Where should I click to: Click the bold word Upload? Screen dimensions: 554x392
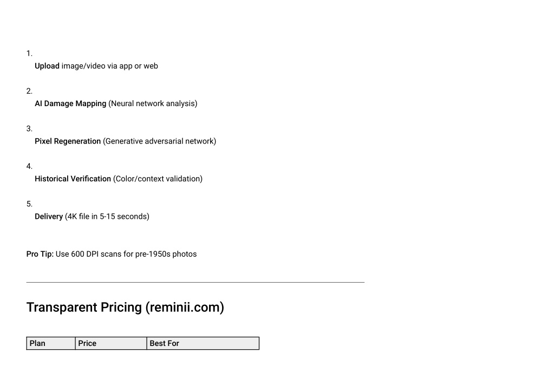[x=47, y=66]
